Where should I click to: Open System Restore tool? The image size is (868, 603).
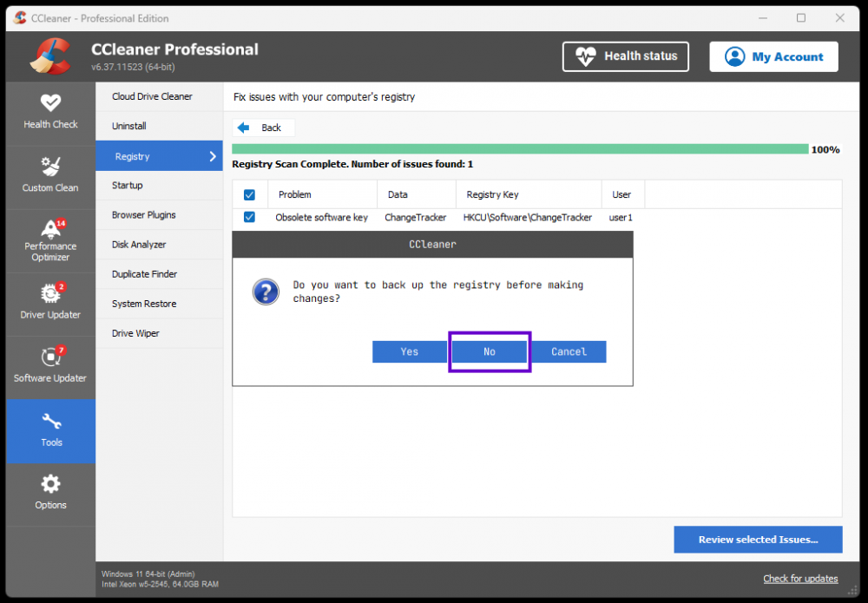[x=160, y=304]
